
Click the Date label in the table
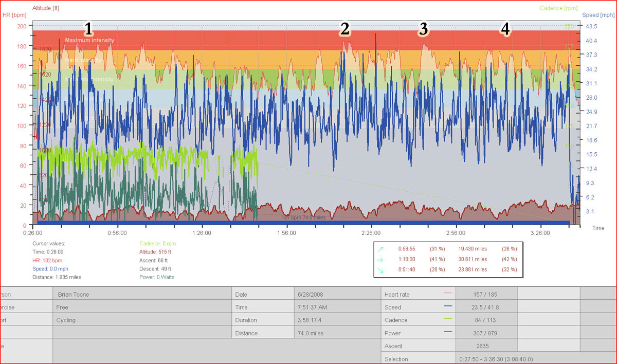click(241, 295)
